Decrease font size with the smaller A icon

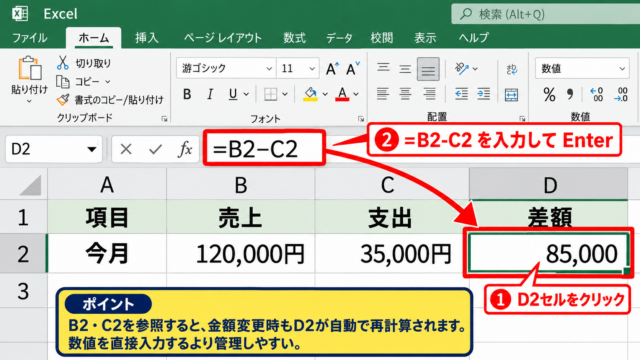pos(352,69)
